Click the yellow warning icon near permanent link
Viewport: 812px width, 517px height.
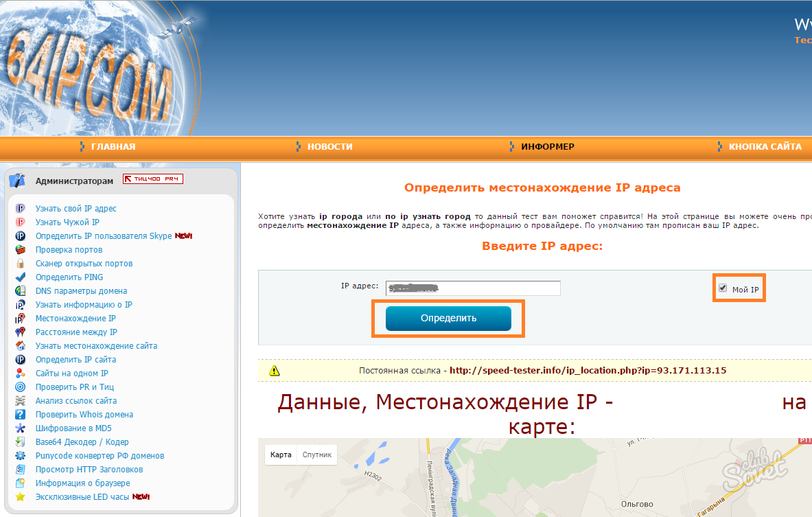click(x=275, y=371)
